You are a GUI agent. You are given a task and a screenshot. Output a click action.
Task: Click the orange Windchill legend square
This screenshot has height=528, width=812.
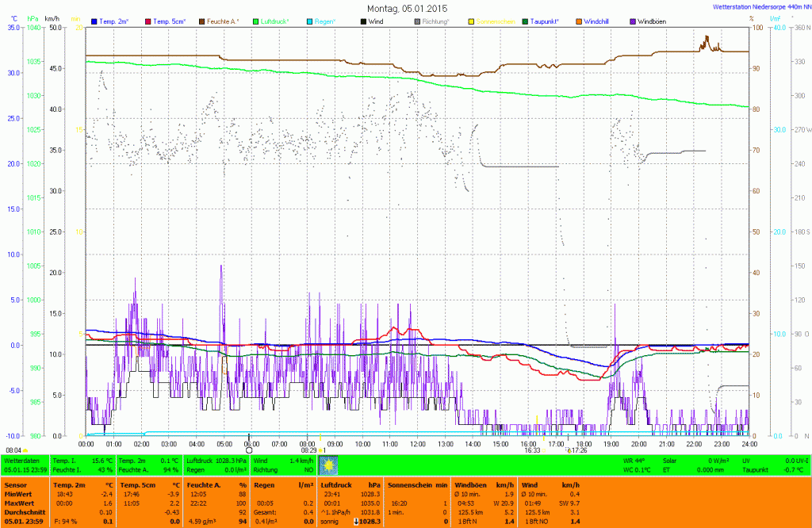pyautogui.click(x=577, y=21)
